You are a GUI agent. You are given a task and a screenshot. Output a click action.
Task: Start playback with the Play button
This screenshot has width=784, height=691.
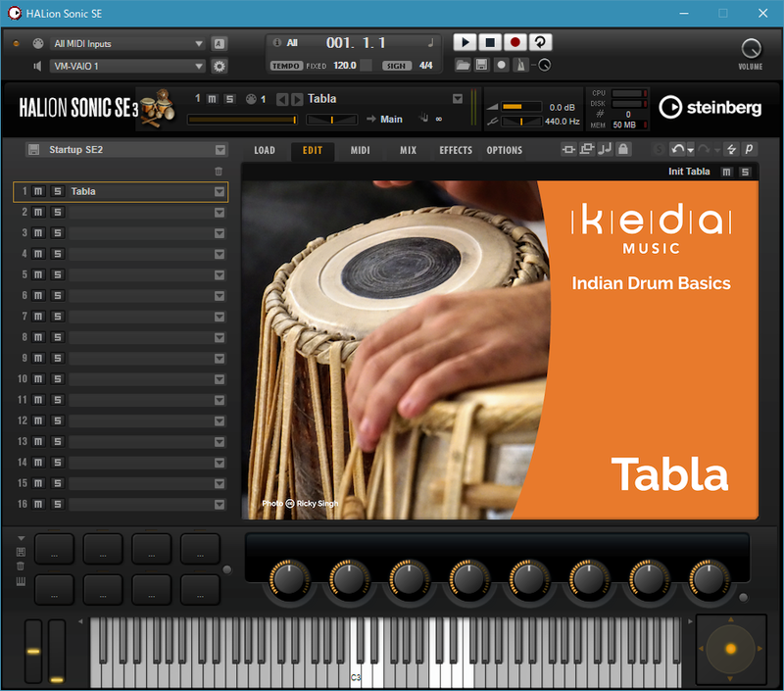point(465,42)
